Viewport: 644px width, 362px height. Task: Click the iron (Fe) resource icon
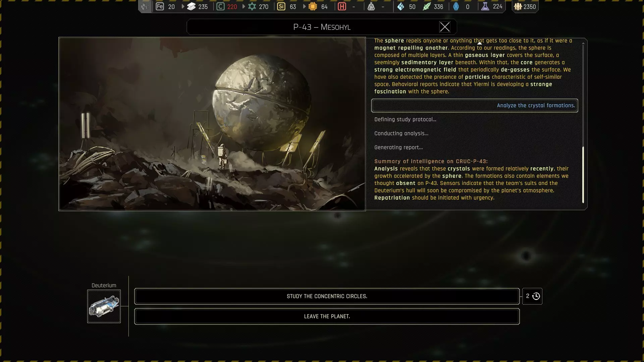point(160,6)
